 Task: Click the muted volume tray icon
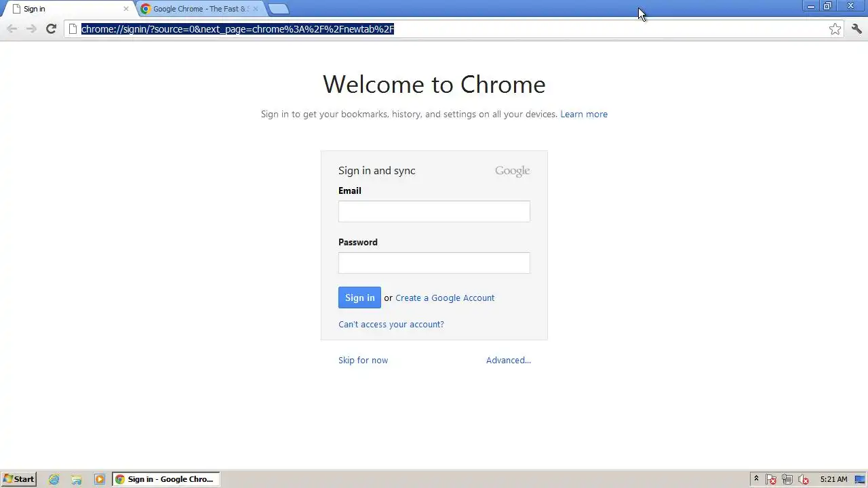point(804,479)
